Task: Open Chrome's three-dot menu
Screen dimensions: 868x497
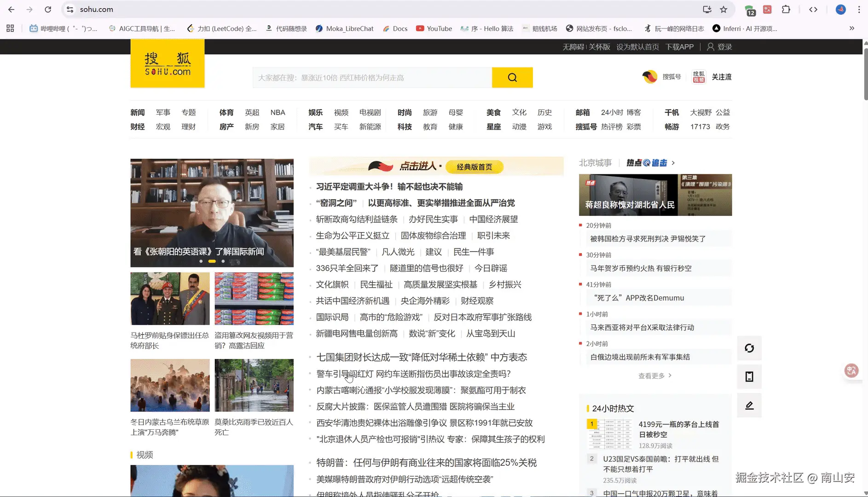Action: point(859,9)
